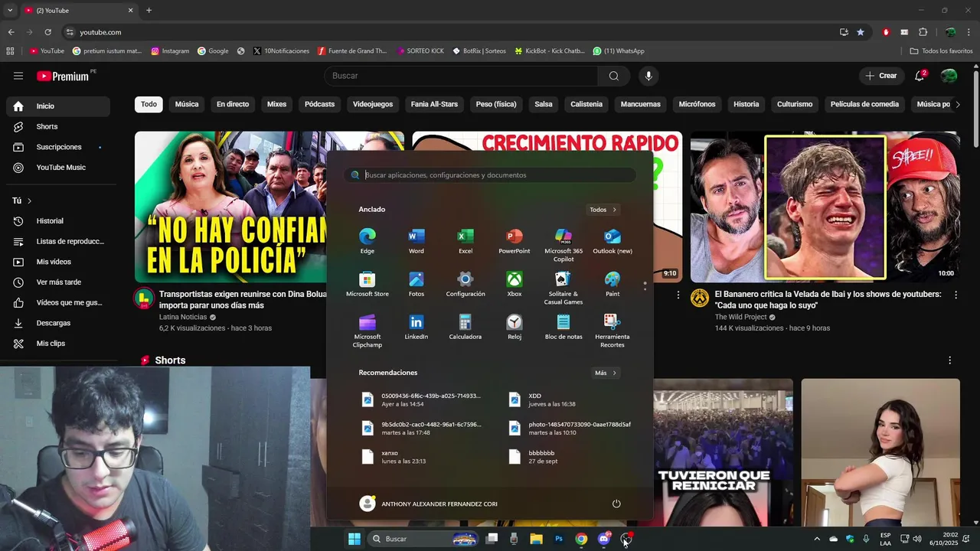The image size is (980, 551).
Task: Click the YouTube Buscar search box
Action: [x=462, y=76]
